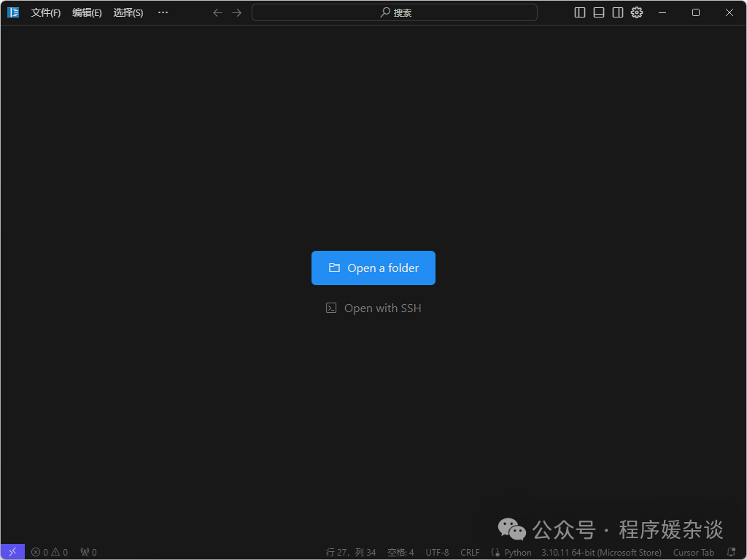
Task: Click the ports forwarding icon in status bar
Action: pos(88,552)
